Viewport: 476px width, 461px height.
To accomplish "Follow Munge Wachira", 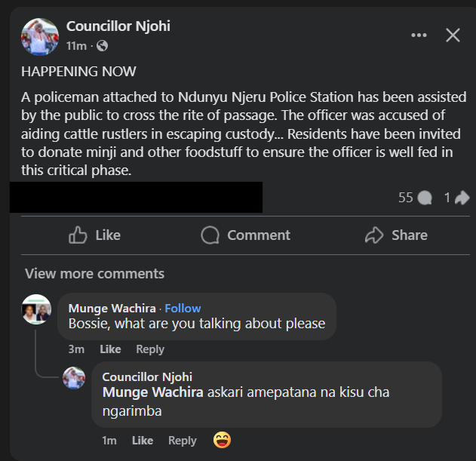I will pyautogui.click(x=183, y=308).
